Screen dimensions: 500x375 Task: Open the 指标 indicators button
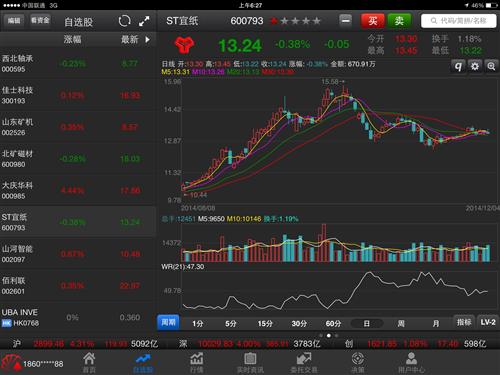(x=464, y=322)
